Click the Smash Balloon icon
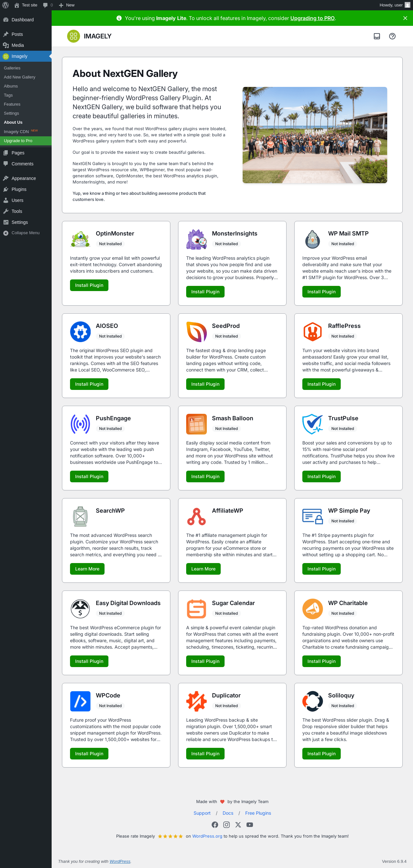Image resolution: width=413 pixels, height=868 pixels. [x=196, y=424]
